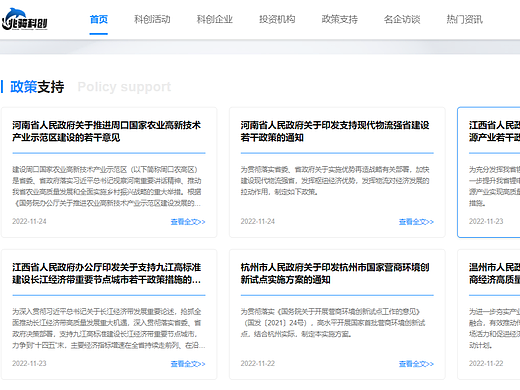Click date 2022-11-22 on the 杭州 card

pos(258,363)
